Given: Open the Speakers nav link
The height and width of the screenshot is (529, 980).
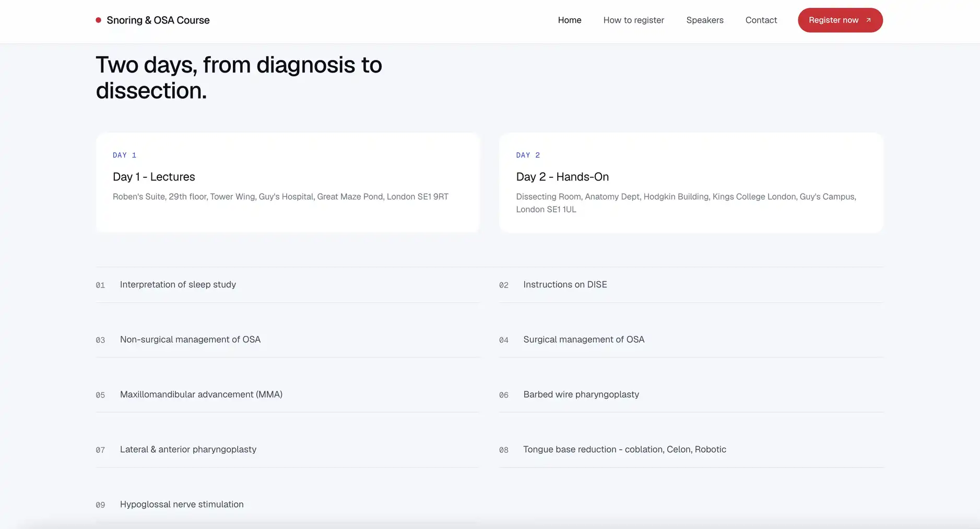Looking at the screenshot, I should 705,20.
